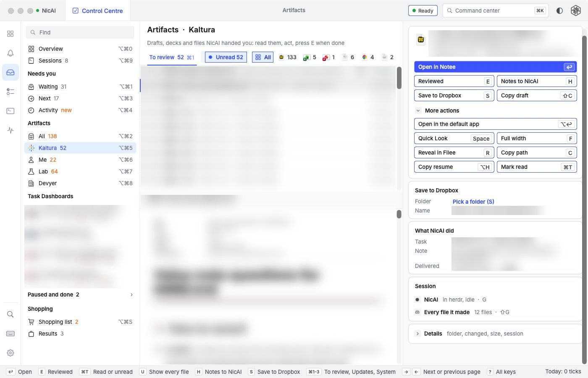Click the search magnifier in left rail
Image resolution: width=588 pixels, height=378 pixels.
(x=10, y=314)
